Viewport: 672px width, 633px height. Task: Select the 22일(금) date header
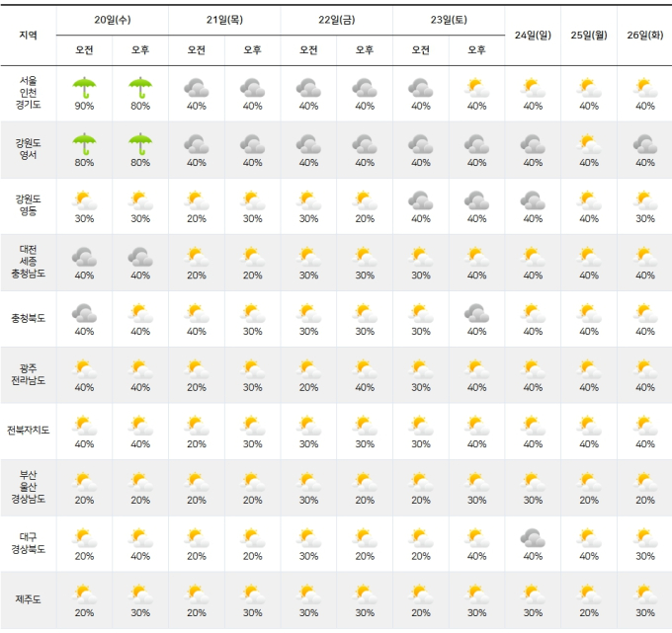coord(337,20)
